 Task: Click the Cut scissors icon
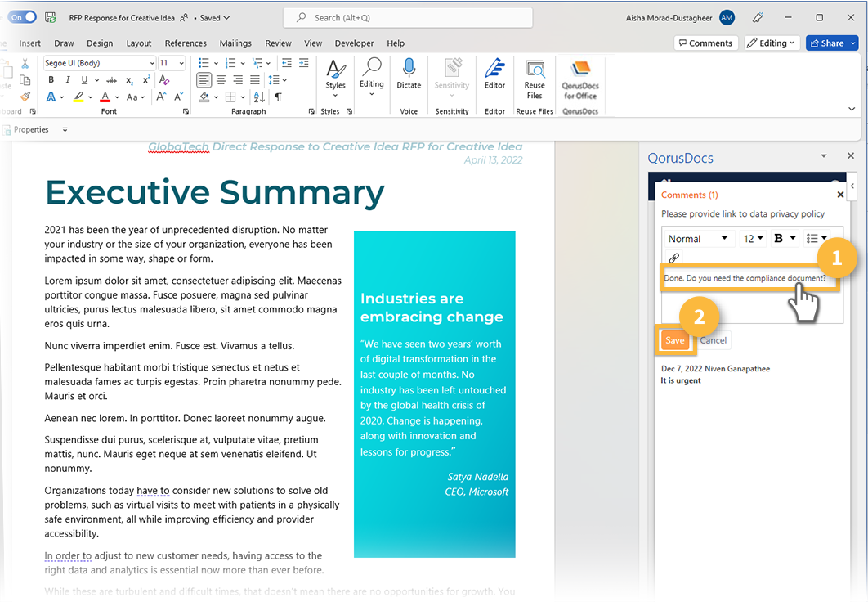click(25, 64)
